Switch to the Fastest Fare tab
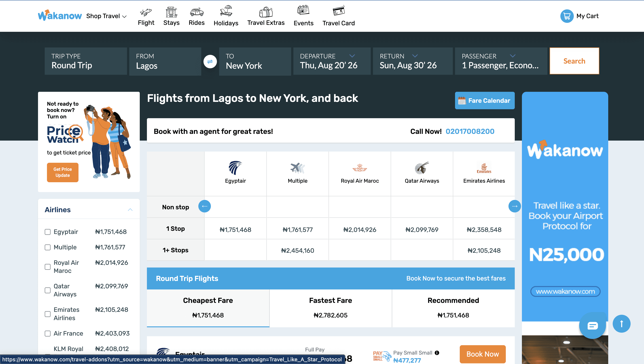 point(330,308)
